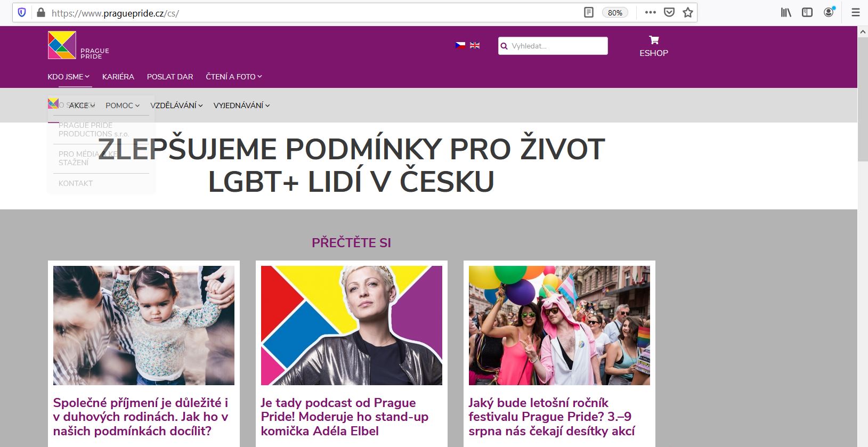
Task: Open the ESHOP shopping cart icon
Action: (654, 40)
